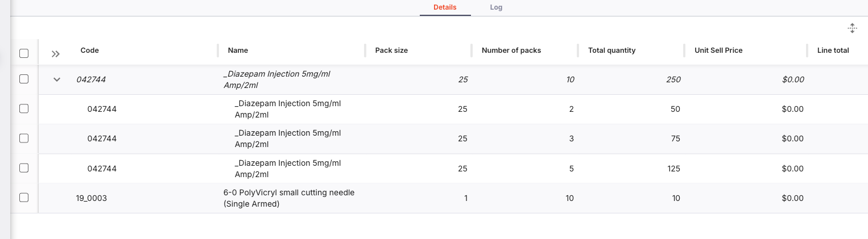The height and width of the screenshot is (239, 868).
Task: Click the 6-0 PolyVicryl small cutting needle row name
Action: (289, 198)
